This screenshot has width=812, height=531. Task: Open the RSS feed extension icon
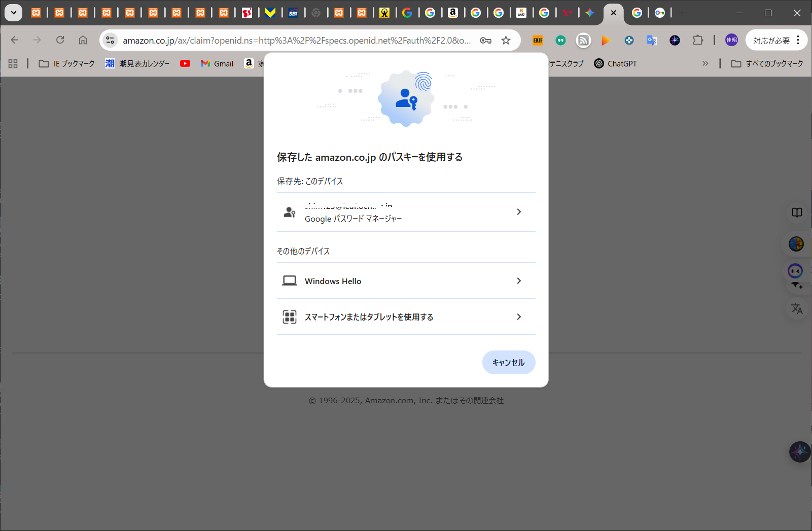point(583,40)
